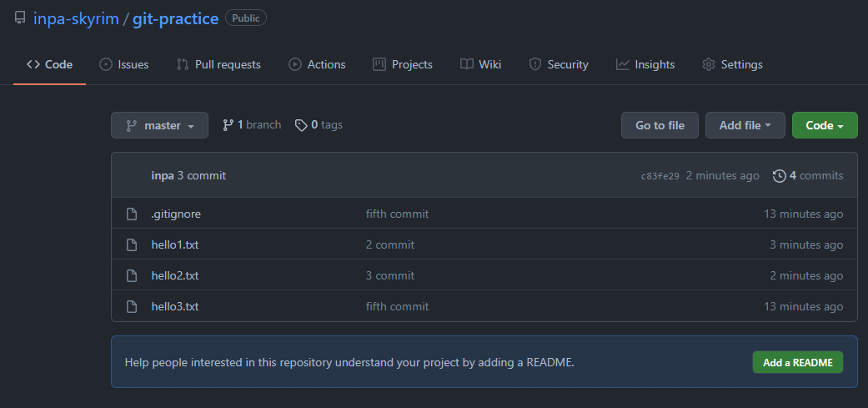Open the 'fifth commit' message on hello3.txt row

click(x=397, y=307)
